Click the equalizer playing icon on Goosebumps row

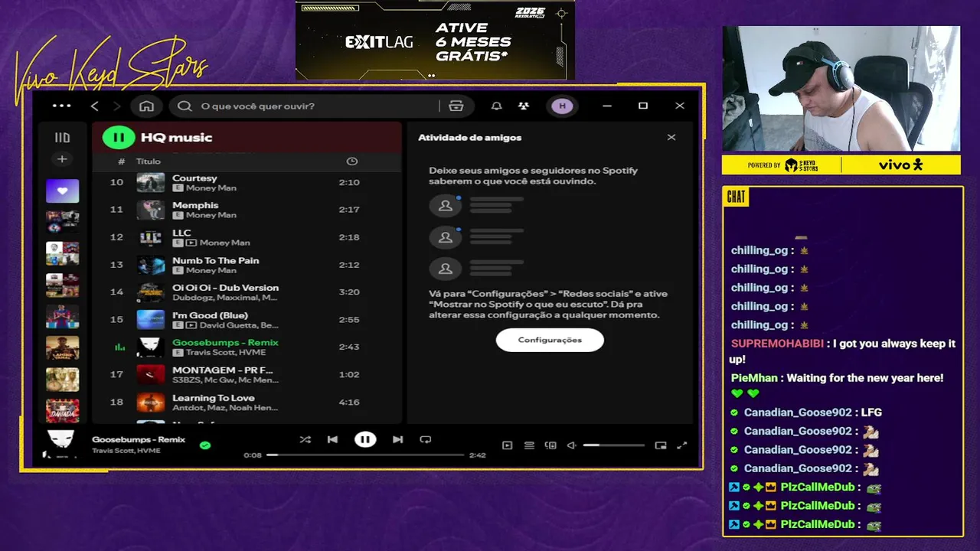pyautogui.click(x=119, y=347)
